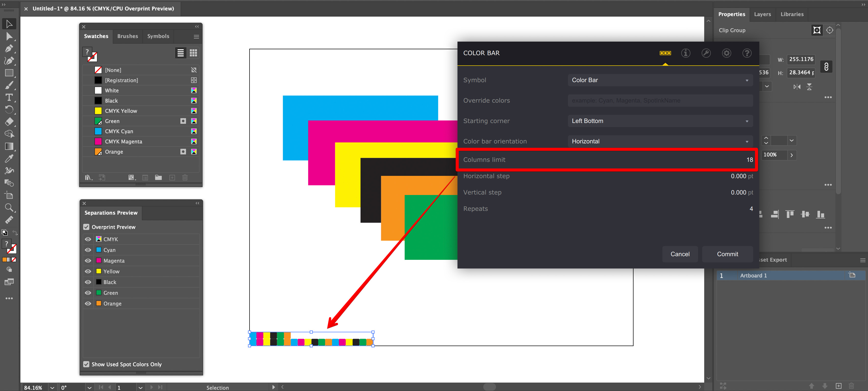Open the Color bar orientation dropdown
Screen dimensions: 868x391
tap(660, 141)
